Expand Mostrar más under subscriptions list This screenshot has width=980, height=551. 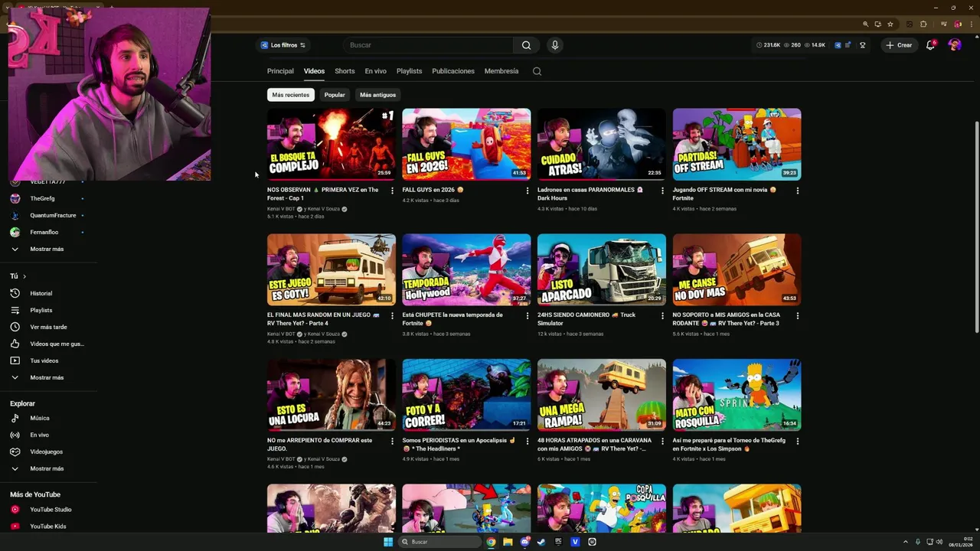tap(47, 249)
